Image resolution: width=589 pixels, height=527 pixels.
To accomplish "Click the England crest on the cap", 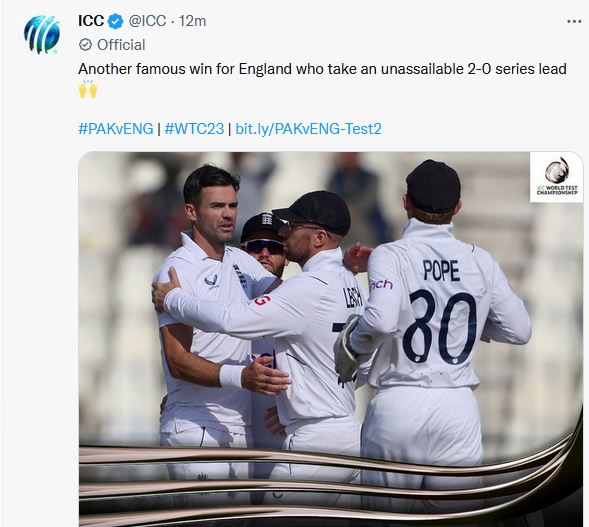I will pyautogui.click(x=266, y=218).
